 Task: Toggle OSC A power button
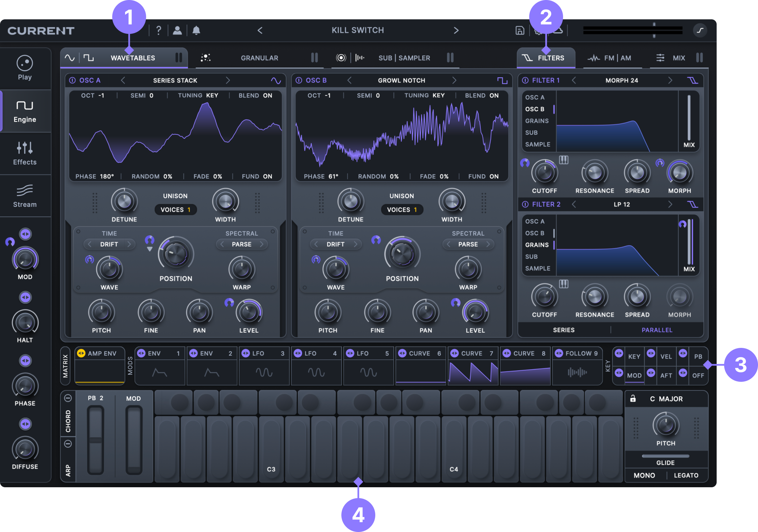pos(72,80)
